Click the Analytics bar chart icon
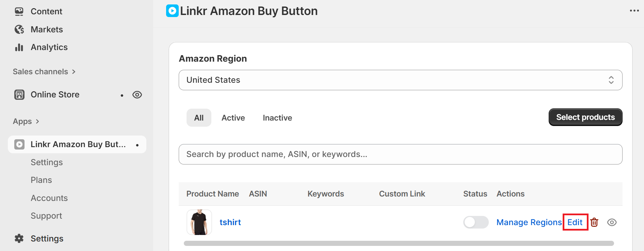Image resolution: width=644 pixels, height=251 pixels. [x=19, y=47]
